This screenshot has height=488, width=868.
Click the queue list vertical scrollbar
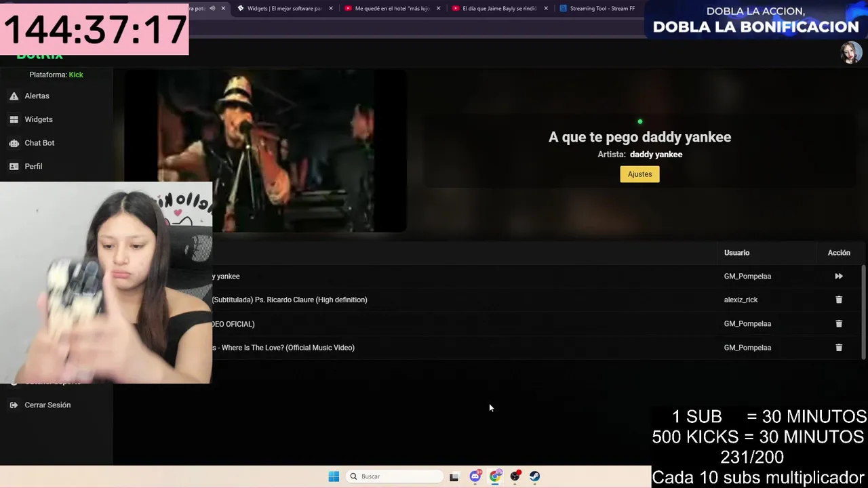point(863,312)
